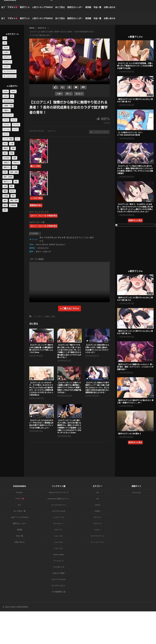The image size is (156, 644).
Task: Click the sample video player area under サンプル動画
Action: pyautogui.click(x=69, y=282)
